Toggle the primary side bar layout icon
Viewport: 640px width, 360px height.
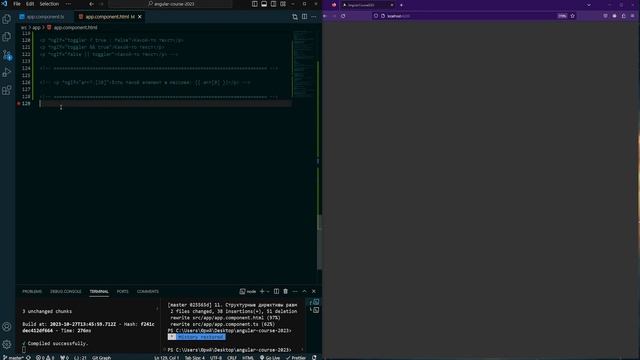(x=255, y=4)
